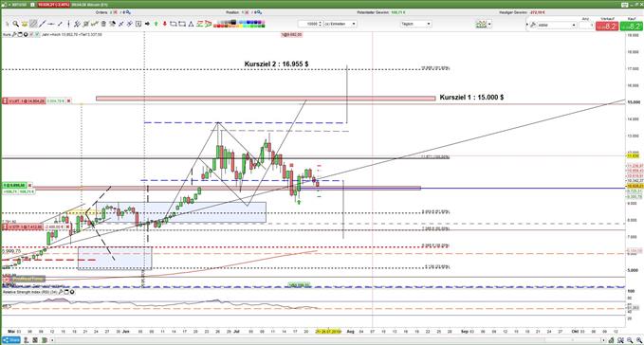Select the magnifying glass zoom tool
This screenshot has height=345, width=644.
click(x=15, y=25)
